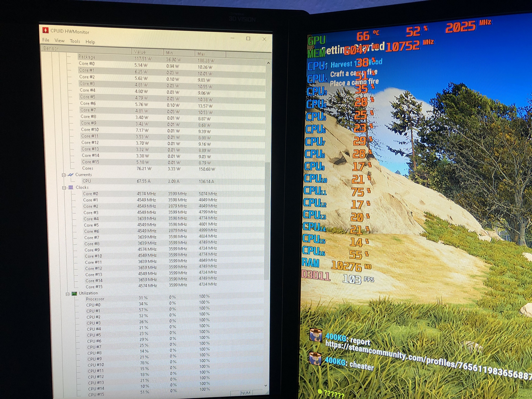532x399 pixels.
Task: Open the Tools menu
Action: 75,41
